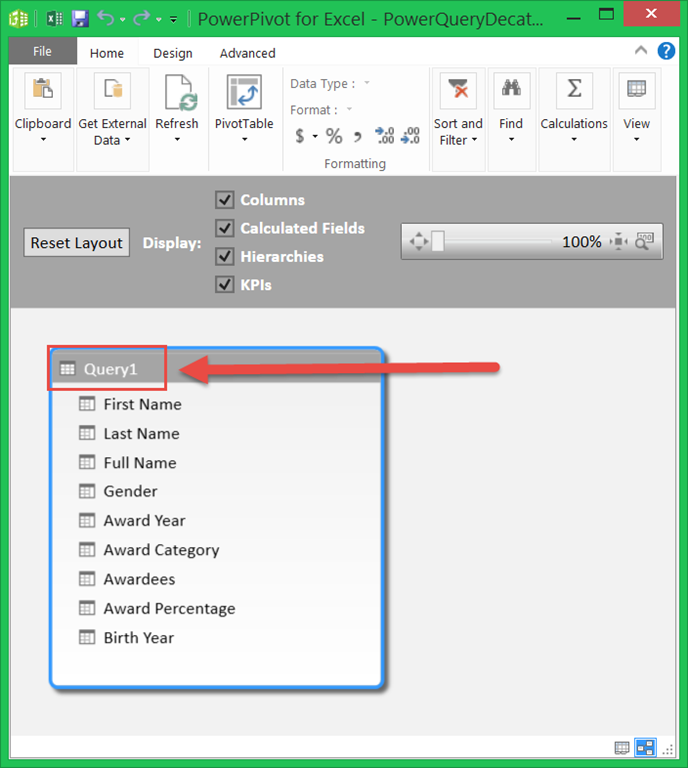Apply percent format icon
688x768 pixels.
click(x=333, y=137)
